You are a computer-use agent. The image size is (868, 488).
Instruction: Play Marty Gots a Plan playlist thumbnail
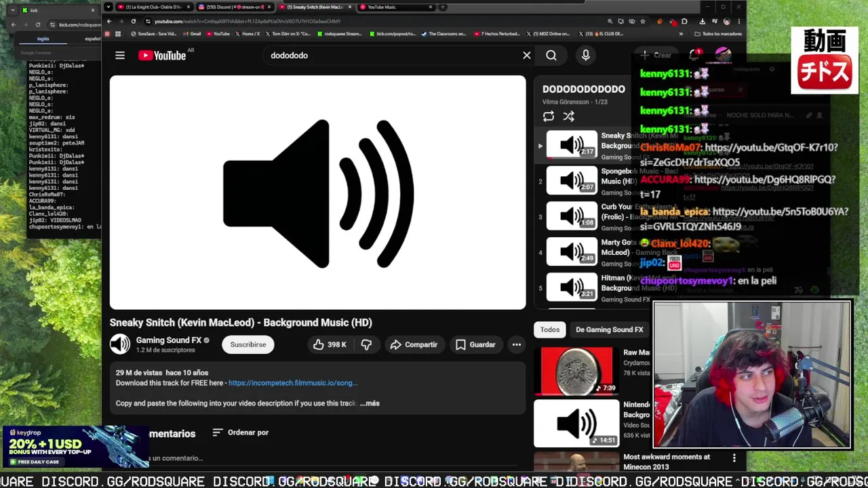coord(572,251)
